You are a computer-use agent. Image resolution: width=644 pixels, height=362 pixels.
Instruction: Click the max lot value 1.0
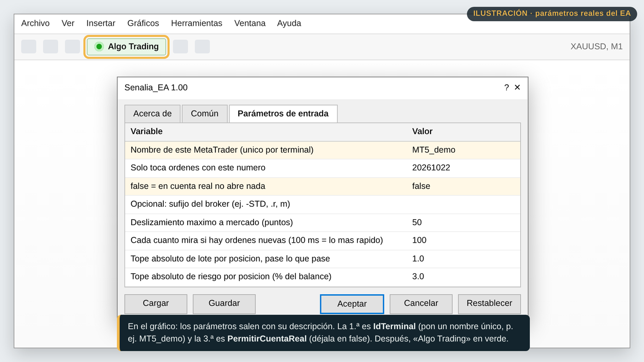[x=418, y=259]
